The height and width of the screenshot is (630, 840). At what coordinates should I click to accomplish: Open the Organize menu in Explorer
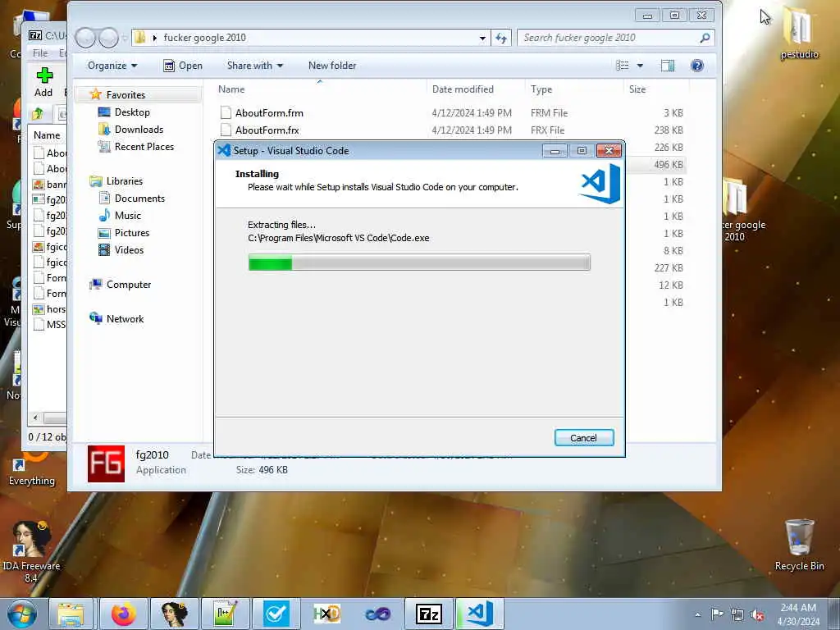tap(112, 66)
